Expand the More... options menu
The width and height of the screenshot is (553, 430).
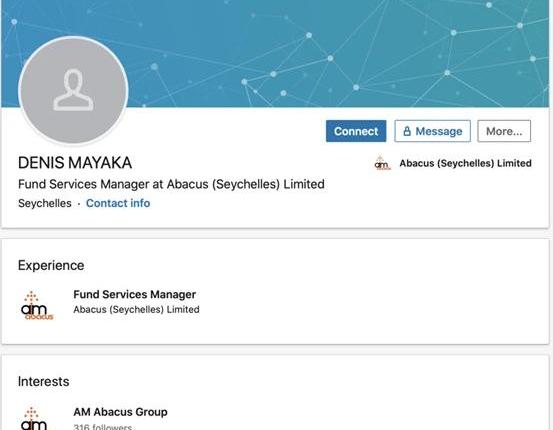(x=504, y=131)
